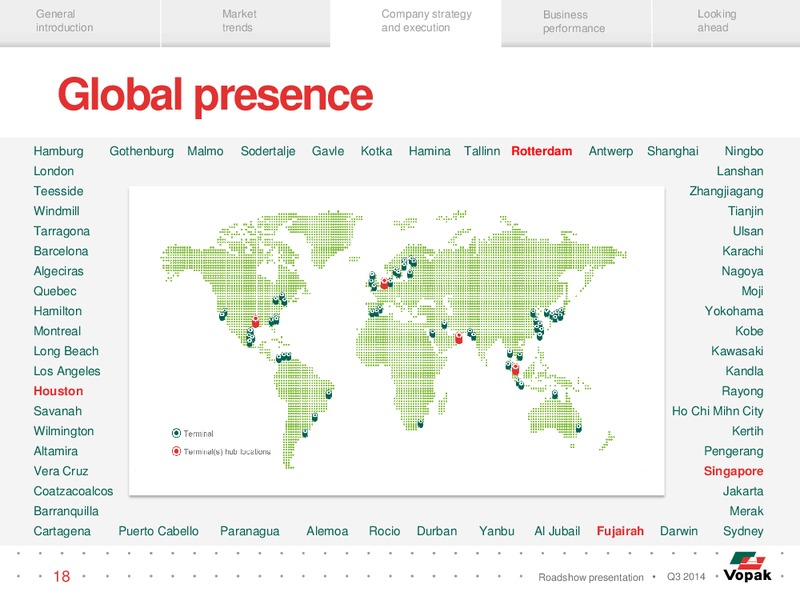This screenshot has width=800, height=600.
Task: Switch to the Market trends tab
Action: point(245,23)
